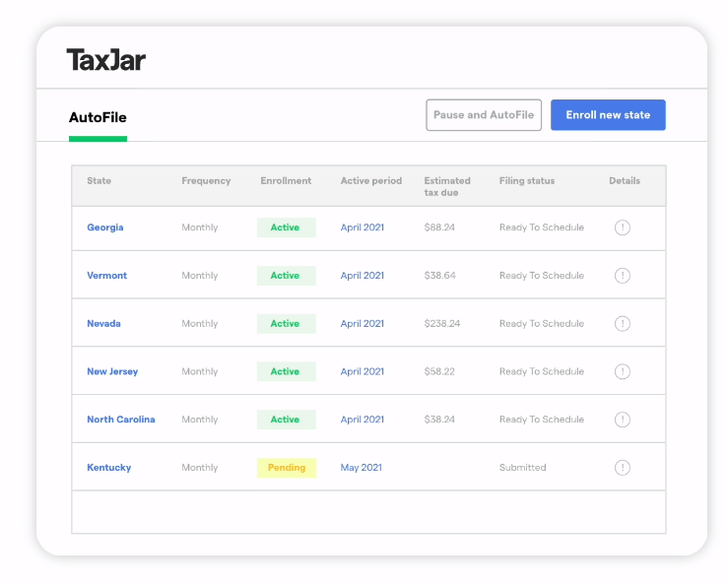The height and width of the screenshot is (585, 728).
Task: Click Nevada's April 2021 active period
Action: pos(363,324)
